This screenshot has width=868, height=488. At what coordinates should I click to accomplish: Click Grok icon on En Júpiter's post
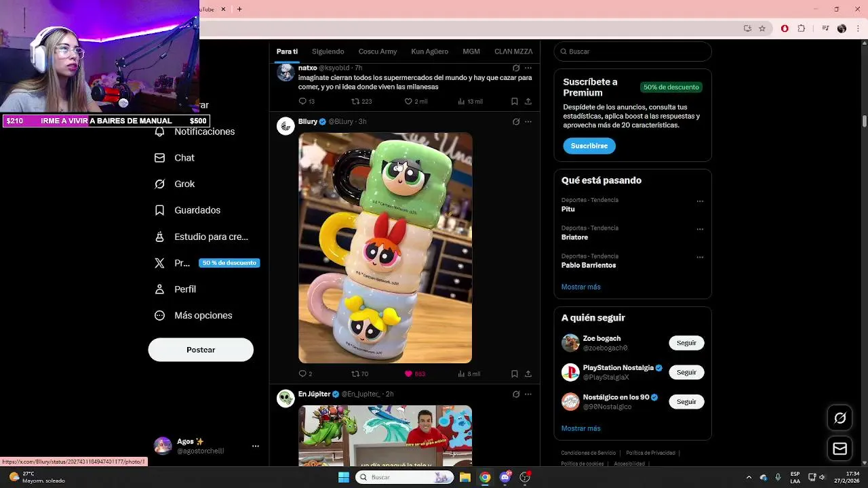pos(516,394)
